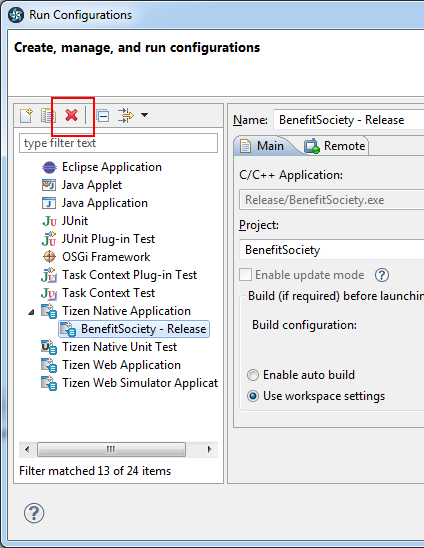Click the type filter text field
The image size is (424, 548).
[x=118, y=143]
